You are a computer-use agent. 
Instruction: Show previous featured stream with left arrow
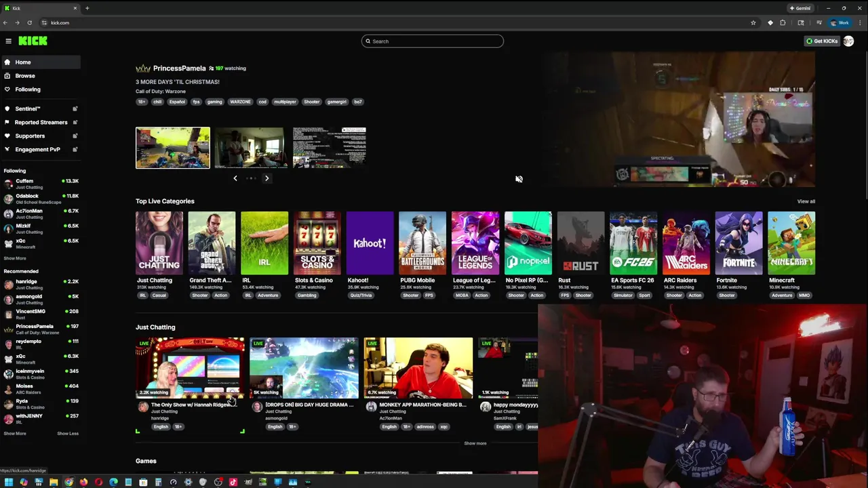coord(235,178)
